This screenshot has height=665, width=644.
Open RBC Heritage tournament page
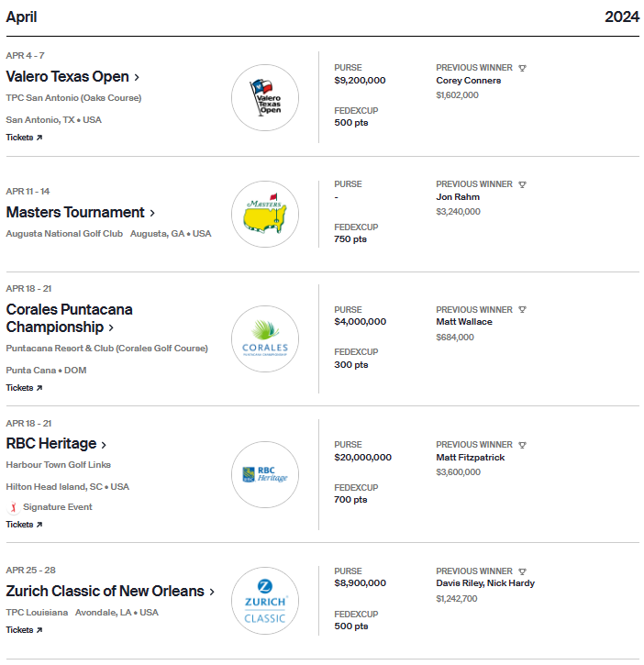(x=51, y=444)
